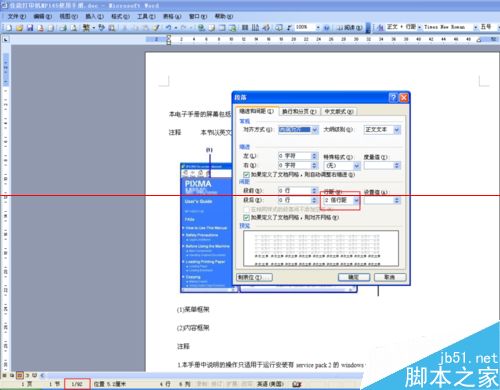Switch to the 缩进和间距 tab
The image size is (500, 390).
[x=256, y=111]
